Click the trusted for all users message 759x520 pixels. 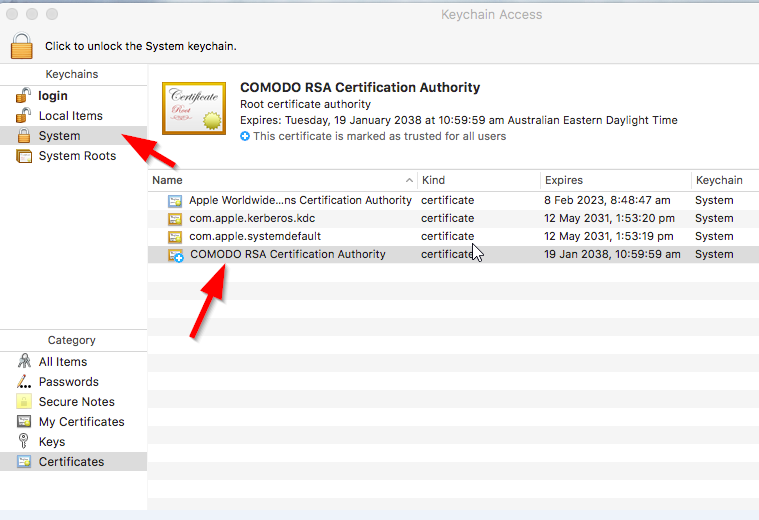point(380,137)
